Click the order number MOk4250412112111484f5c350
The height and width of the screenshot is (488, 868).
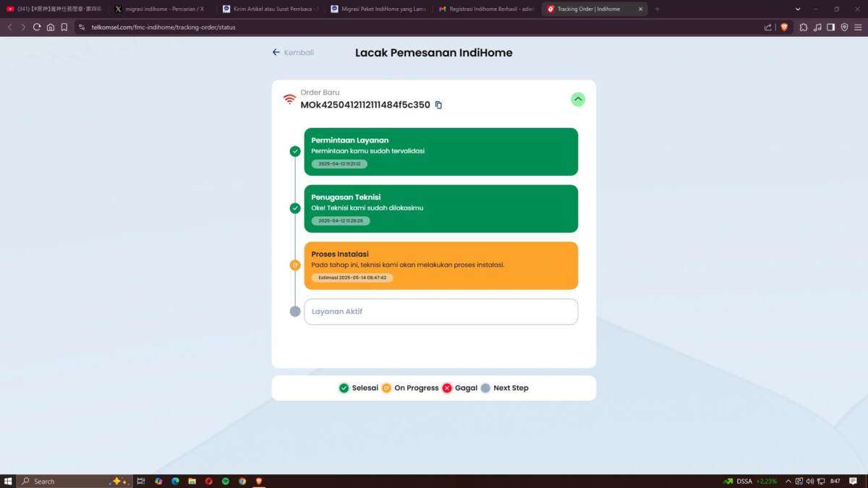[x=365, y=105]
